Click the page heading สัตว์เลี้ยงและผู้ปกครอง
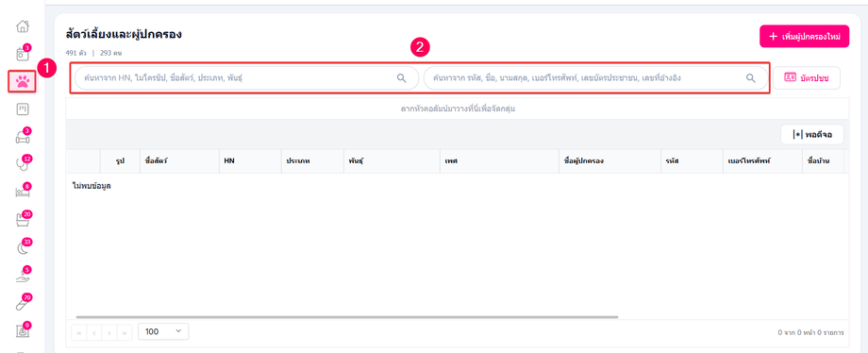 tap(124, 35)
